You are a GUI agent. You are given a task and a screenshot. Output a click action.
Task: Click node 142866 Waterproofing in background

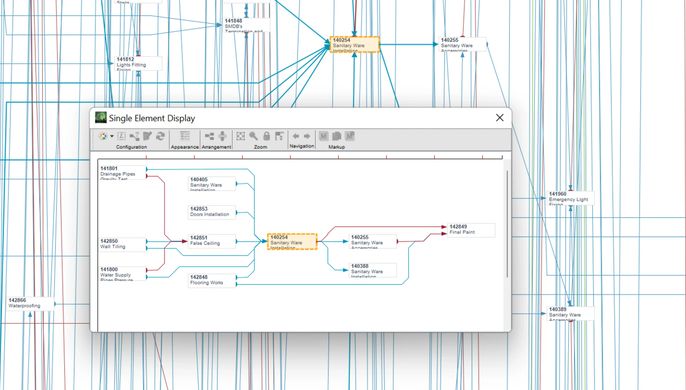click(31, 303)
